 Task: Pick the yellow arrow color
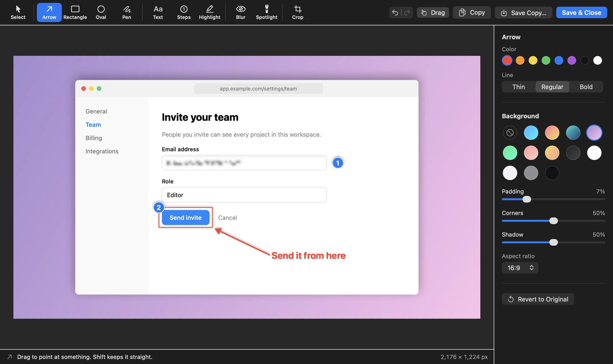click(533, 60)
